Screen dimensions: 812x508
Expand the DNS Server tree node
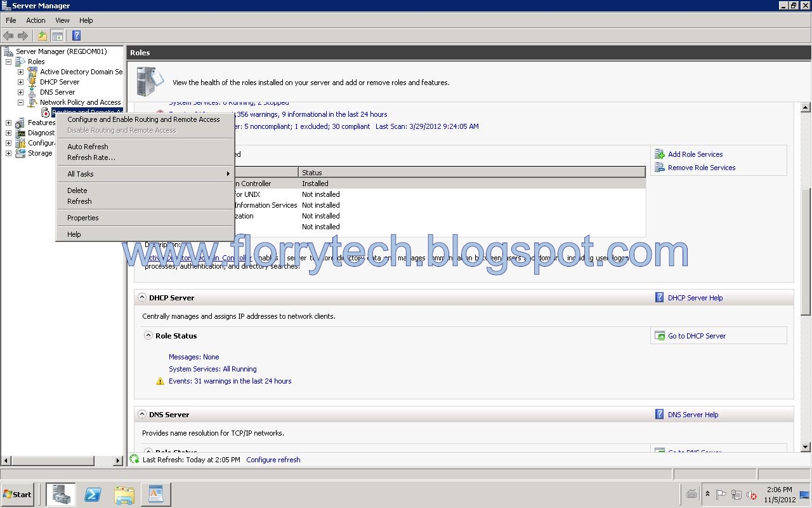coord(20,92)
